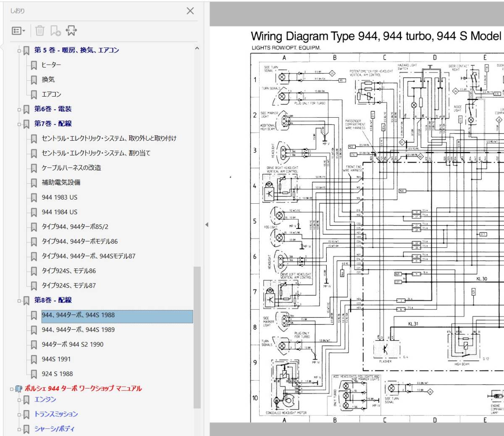Screen dimensions: 504x436
Task: Go to the 944 1983 US bookmark
Action: 59,197
